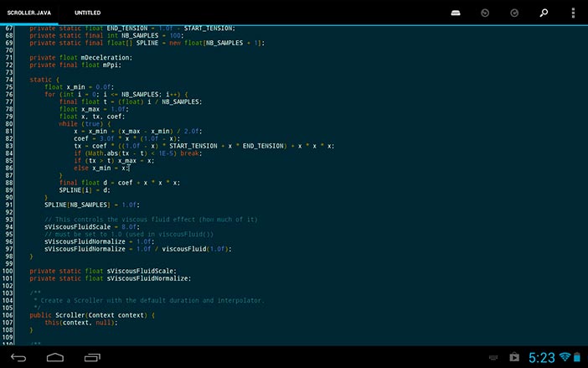Click 'while (true)' on line 80
588x368 pixels.
[x=85, y=124]
